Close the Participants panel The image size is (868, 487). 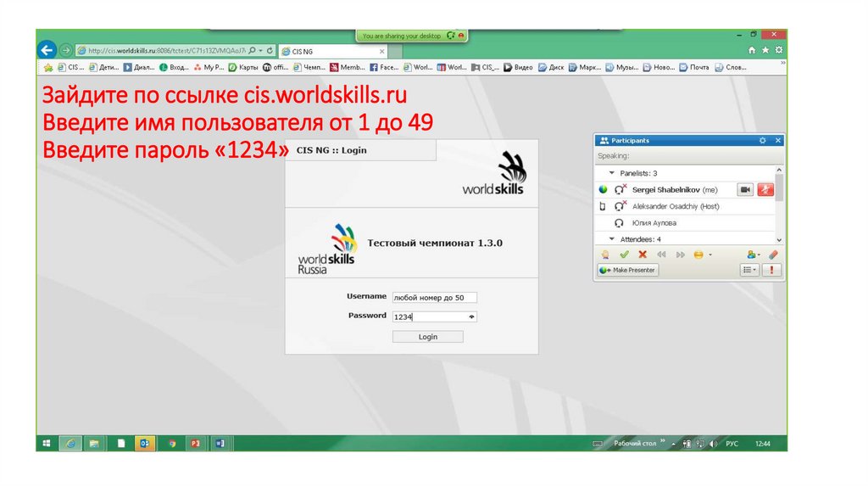[x=778, y=141]
